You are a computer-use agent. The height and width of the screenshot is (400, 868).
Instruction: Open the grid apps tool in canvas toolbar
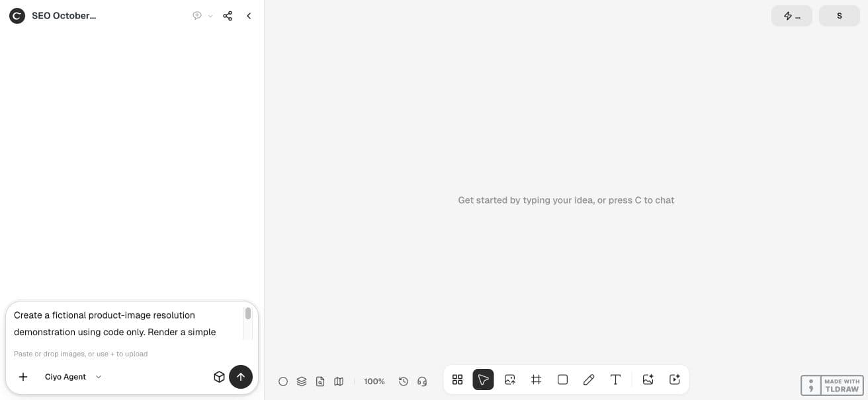(457, 380)
